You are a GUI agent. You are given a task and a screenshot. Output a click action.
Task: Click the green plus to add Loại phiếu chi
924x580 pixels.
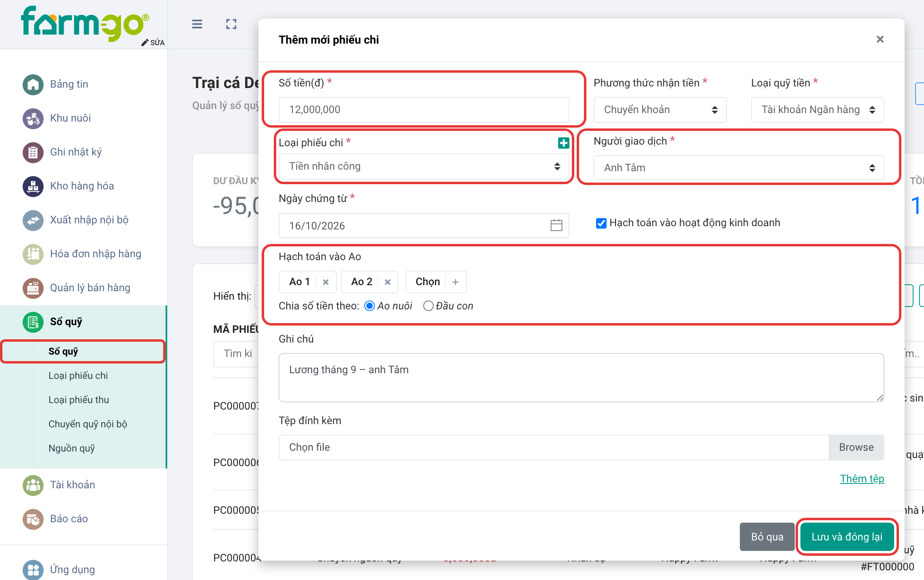tap(563, 143)
